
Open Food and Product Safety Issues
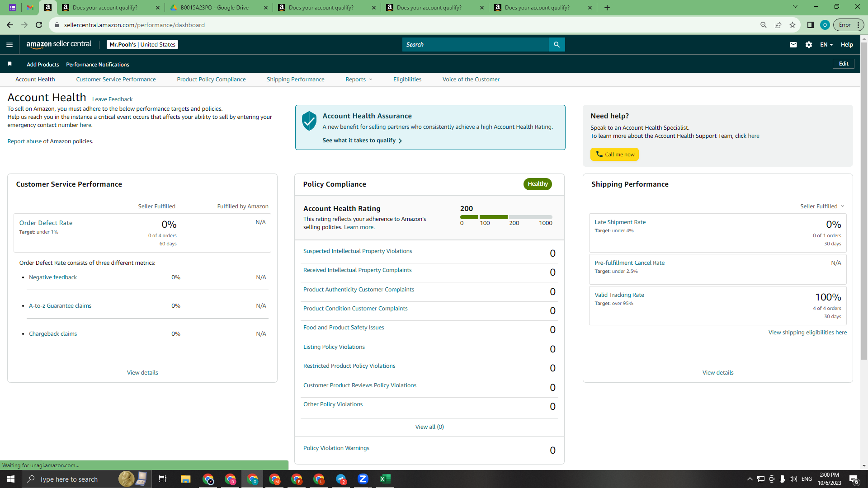pyautogui.click(x=344, y=328)
